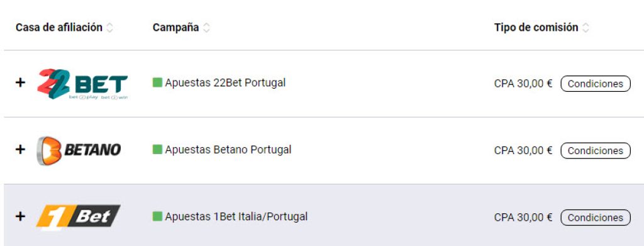Select Apuestas Betano Portugal campaign name

228,150
